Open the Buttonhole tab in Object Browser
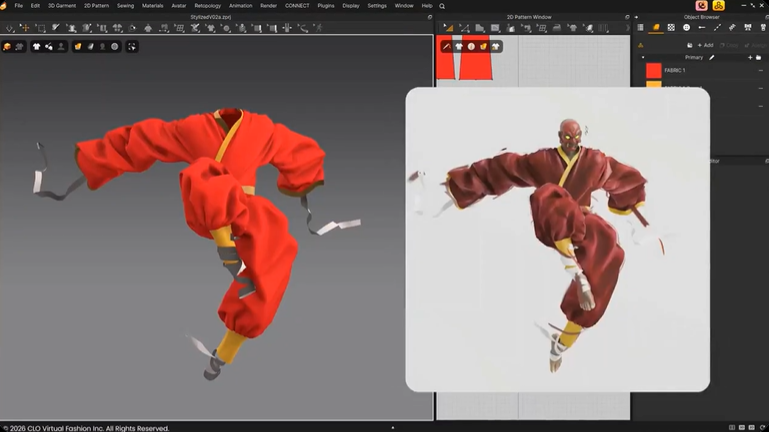 [702, 28]
